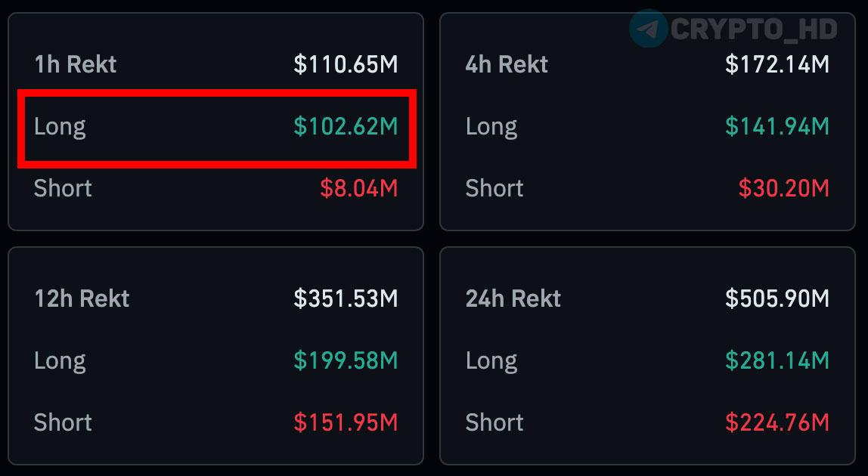
Task: Select the 12h Long $199.58M value
Action: point(346,360)
